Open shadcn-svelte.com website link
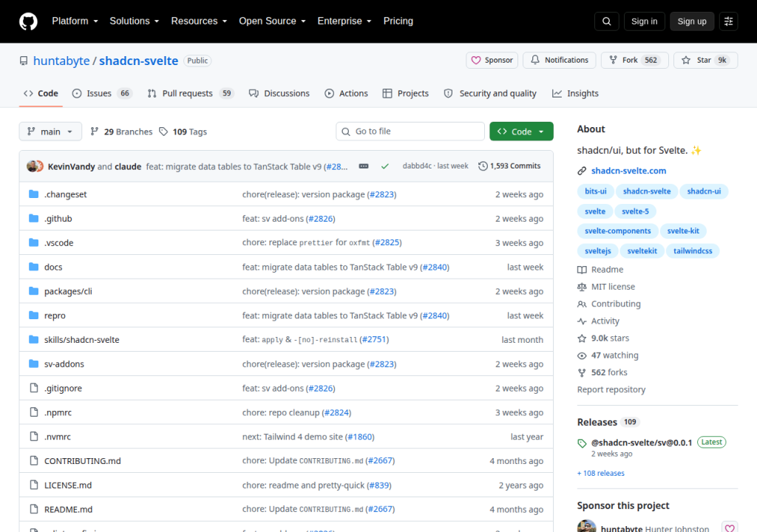 [628, 171]
